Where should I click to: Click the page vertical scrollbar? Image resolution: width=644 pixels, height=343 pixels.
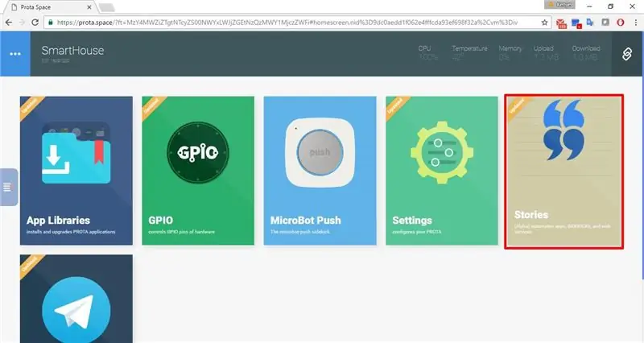click(642, 156)
